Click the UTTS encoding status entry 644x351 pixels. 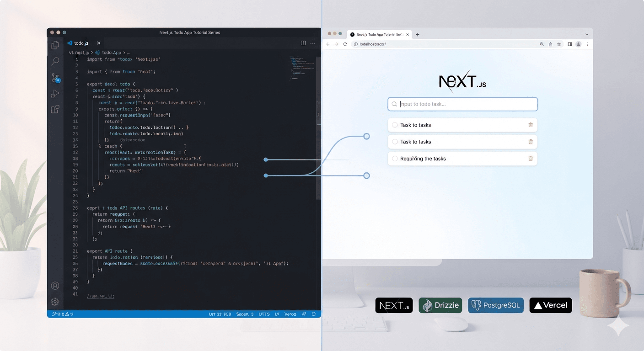point(264,314)
